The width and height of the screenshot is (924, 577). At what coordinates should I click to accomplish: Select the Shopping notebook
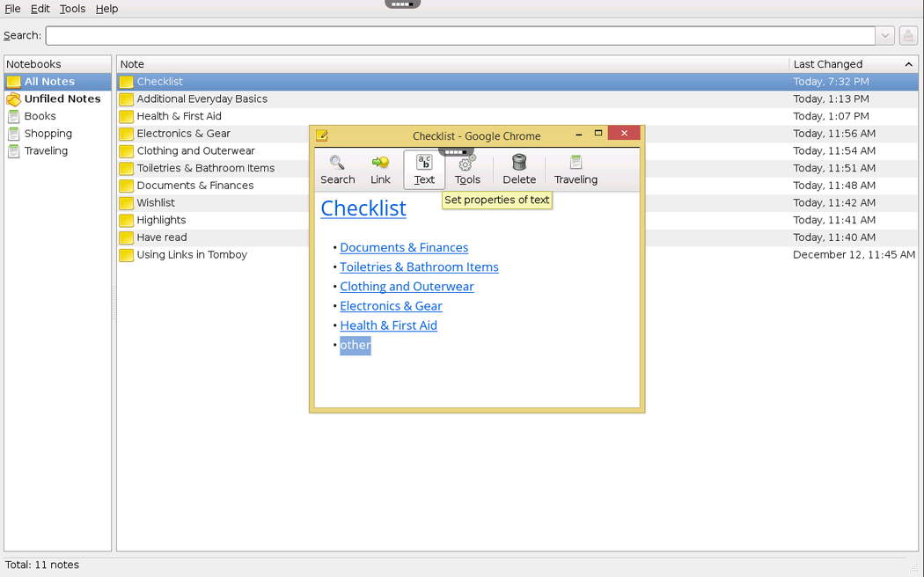click(x=48, y=134)
